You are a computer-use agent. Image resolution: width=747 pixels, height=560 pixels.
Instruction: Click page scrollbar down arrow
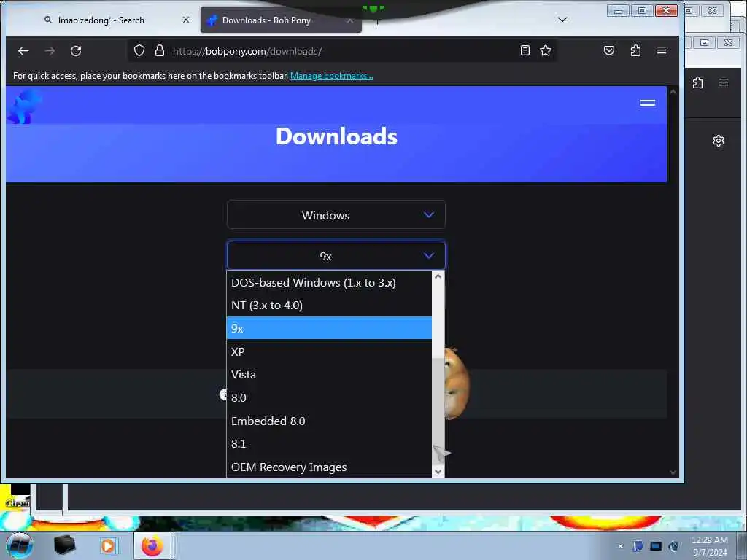(673, 472)
